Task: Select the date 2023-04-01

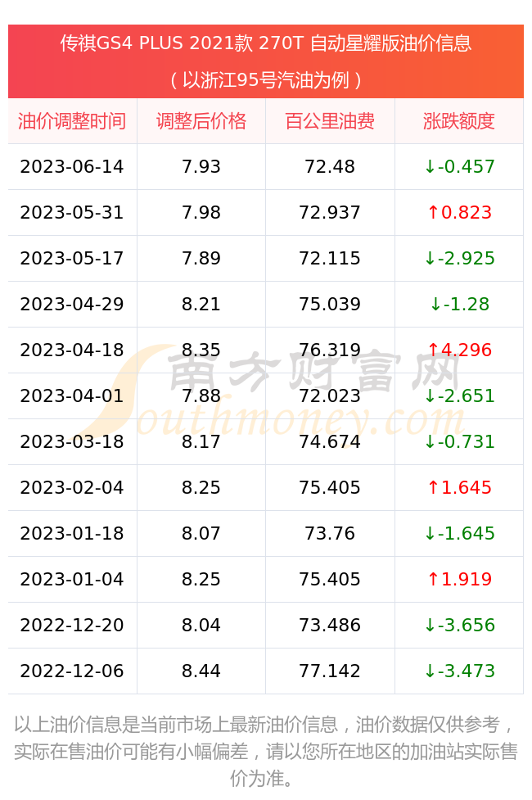Action: (x=72, y=396)
